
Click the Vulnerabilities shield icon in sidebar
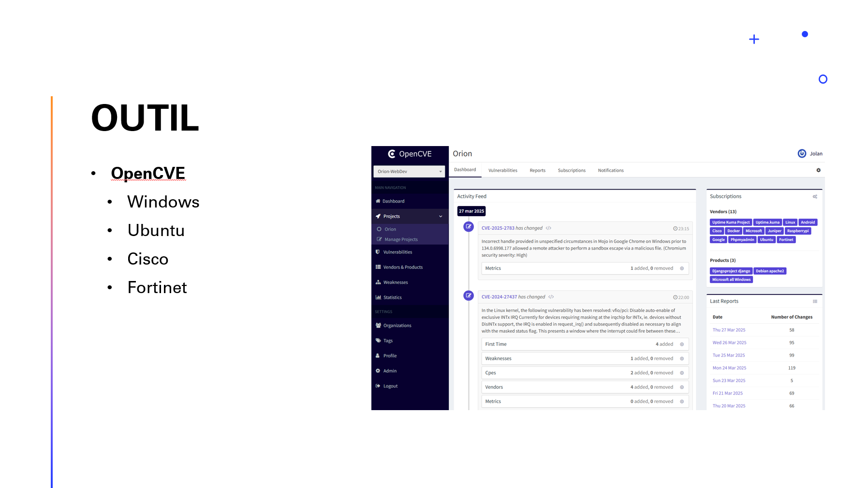pyautogui.click(x=378, y=252)
